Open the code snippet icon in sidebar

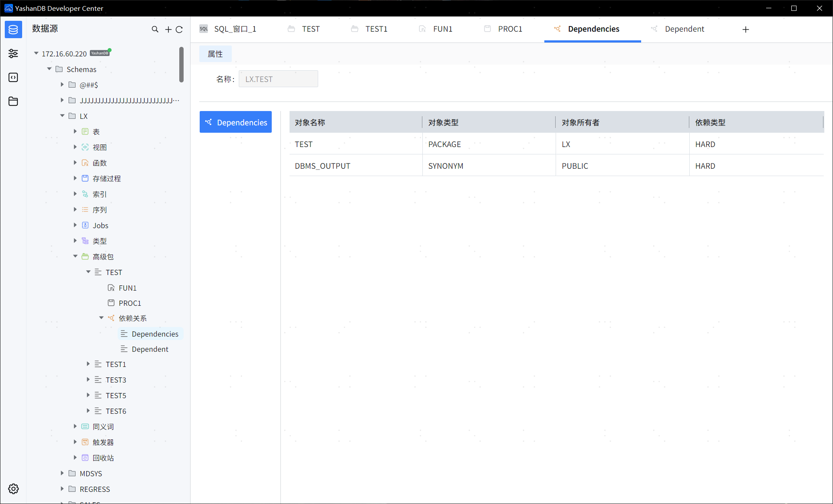point(13,77)
